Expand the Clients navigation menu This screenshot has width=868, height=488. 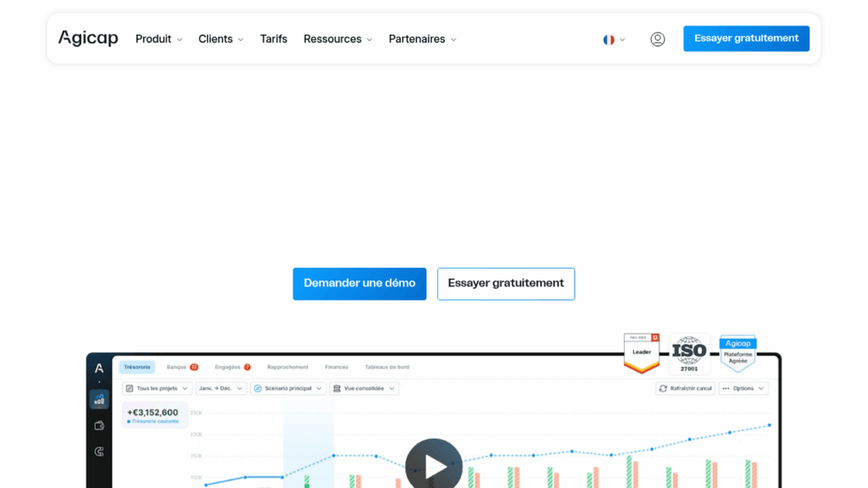point(220,39)
